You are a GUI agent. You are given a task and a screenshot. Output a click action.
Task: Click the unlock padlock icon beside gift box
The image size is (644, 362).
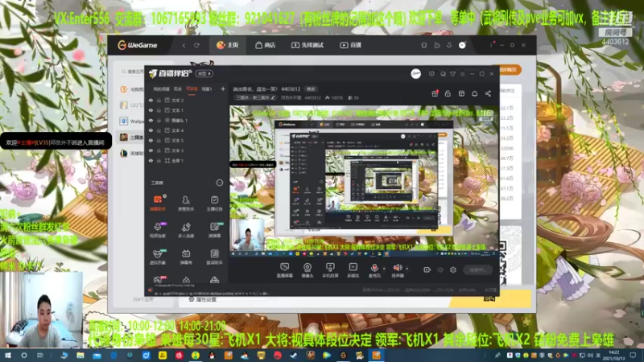click(x=448, y=93)
